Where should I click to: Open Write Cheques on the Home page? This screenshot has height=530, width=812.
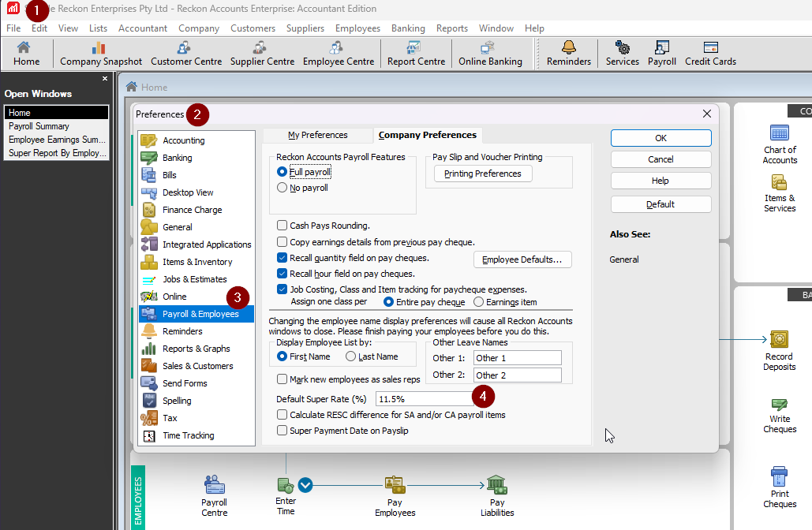[780, 416]
